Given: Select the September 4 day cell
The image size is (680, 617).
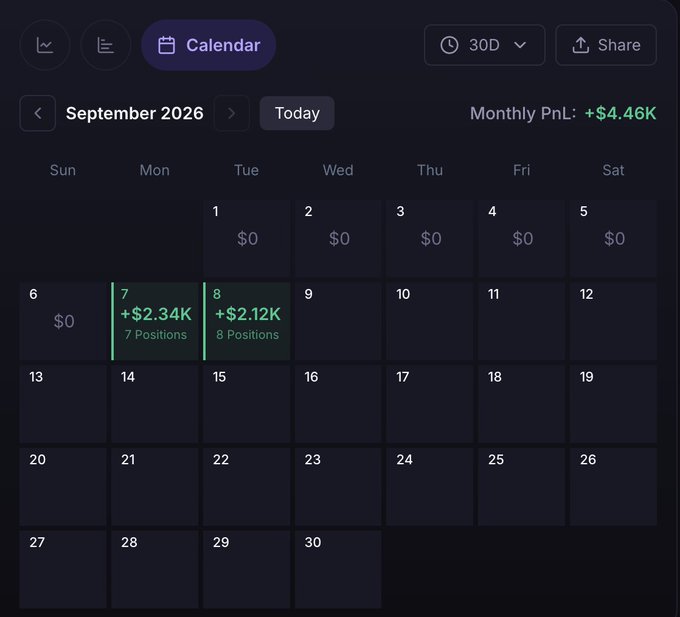Looking at the screenshot, I should (522, 238).
